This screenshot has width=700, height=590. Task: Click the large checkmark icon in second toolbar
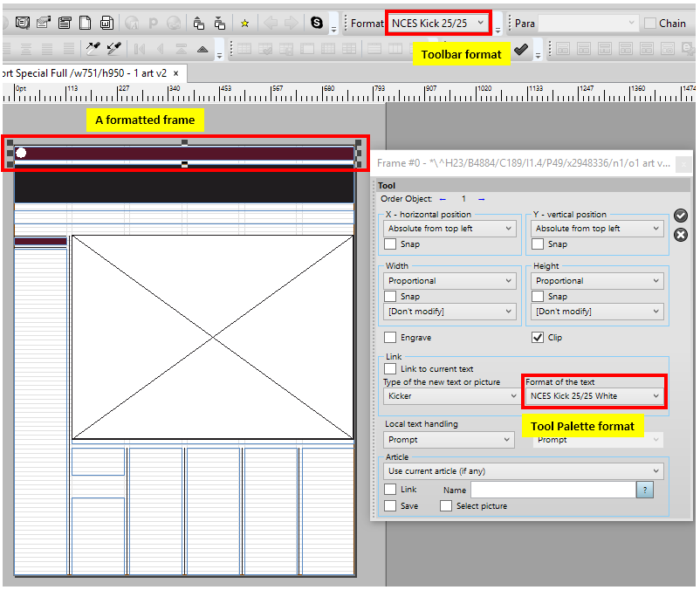(520, 49)
